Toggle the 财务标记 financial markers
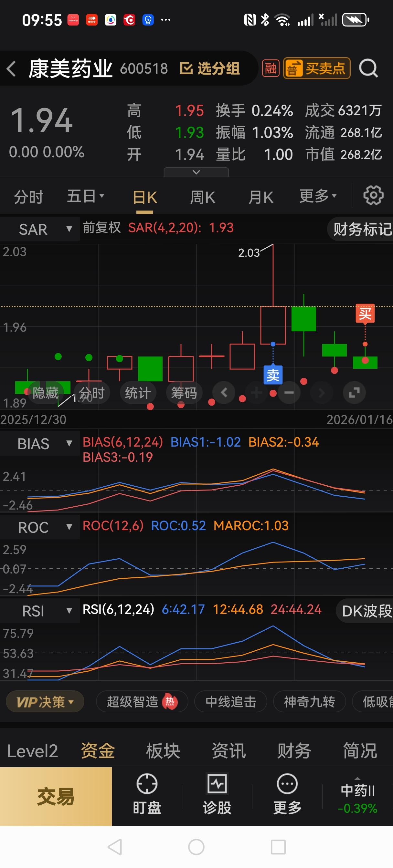This screenshot has width=393, height=868. pyautogui.click(x=361, y=229)
